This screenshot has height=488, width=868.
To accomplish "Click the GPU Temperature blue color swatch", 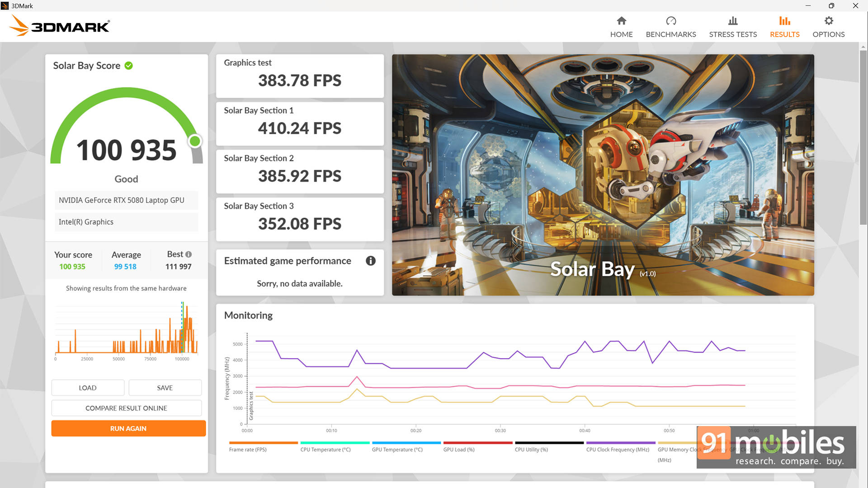I will tap(406, 443).
